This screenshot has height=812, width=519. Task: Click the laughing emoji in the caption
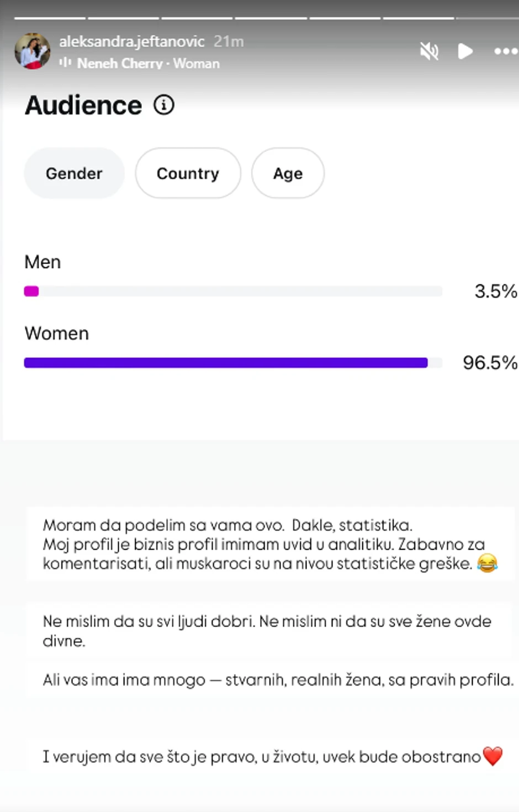[487, 563]
